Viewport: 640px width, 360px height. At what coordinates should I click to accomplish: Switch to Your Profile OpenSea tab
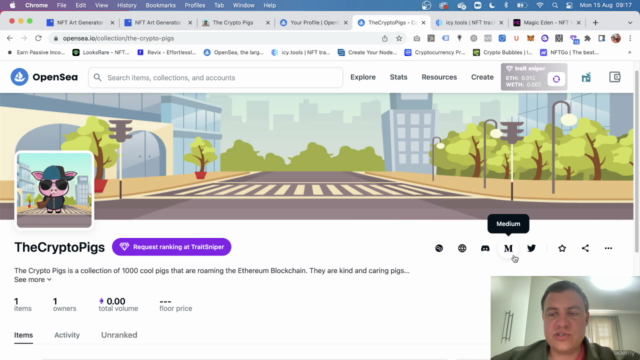[x=314, y=22]
